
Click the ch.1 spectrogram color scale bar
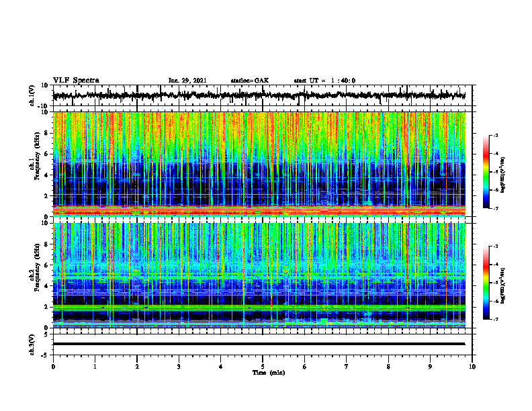[486, 172]
